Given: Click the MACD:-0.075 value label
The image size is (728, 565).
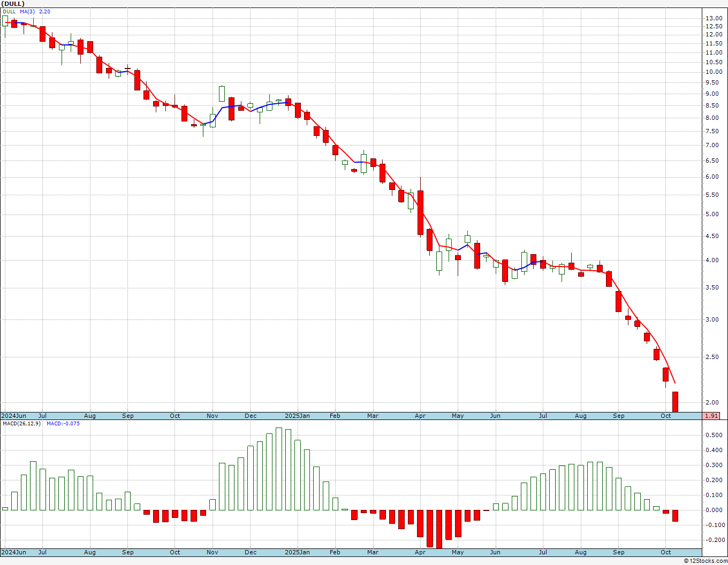Looking at the screenshot, I should pyautogui.click(x=63, y=424).
